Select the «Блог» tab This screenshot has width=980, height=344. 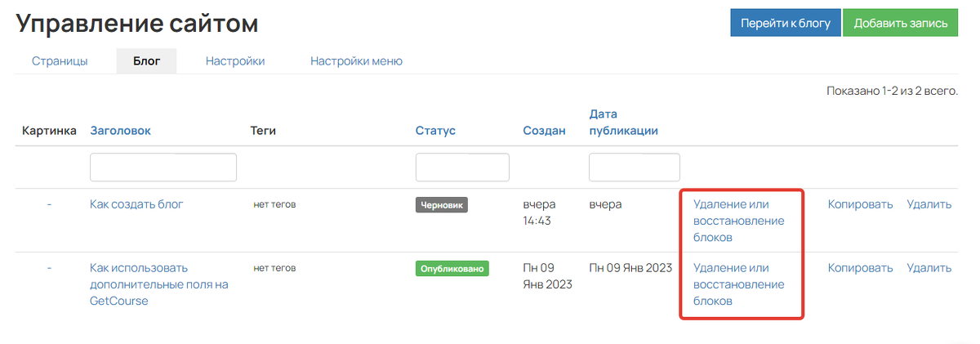pyautogui.click(x=147, y=61)
